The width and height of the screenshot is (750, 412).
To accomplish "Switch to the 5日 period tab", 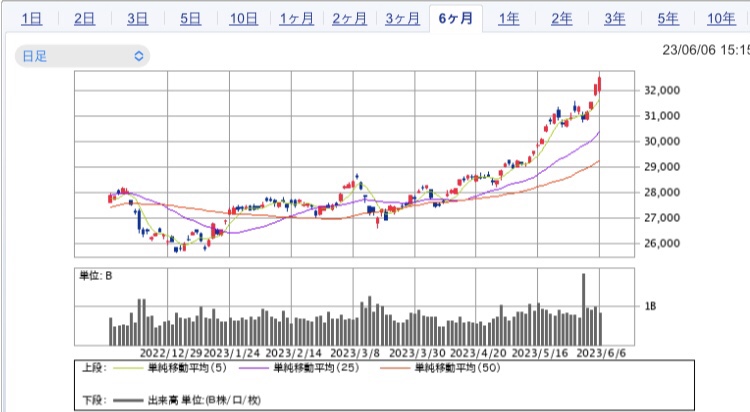I will [x=190, y=19].
